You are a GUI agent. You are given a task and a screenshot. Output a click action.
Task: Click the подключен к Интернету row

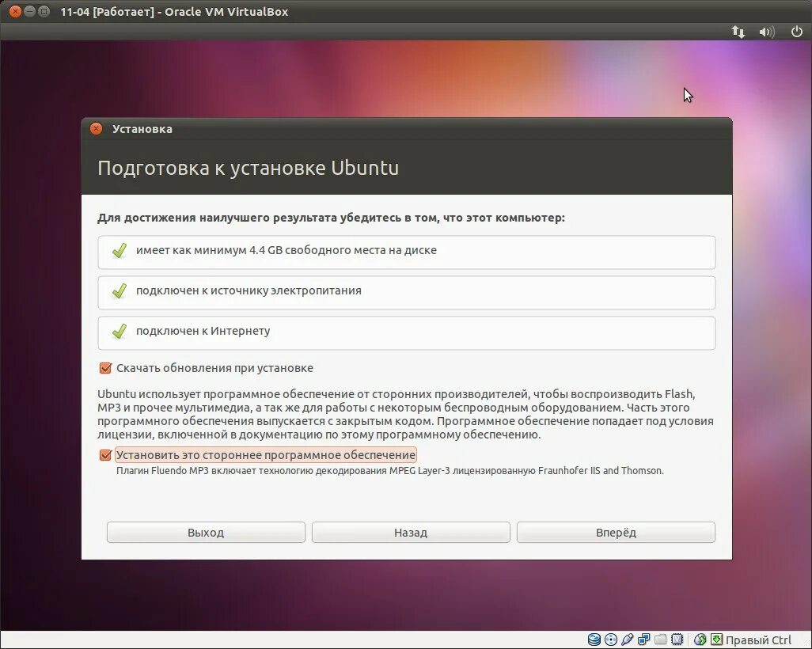pyautogui.click(x=407, y=333)
